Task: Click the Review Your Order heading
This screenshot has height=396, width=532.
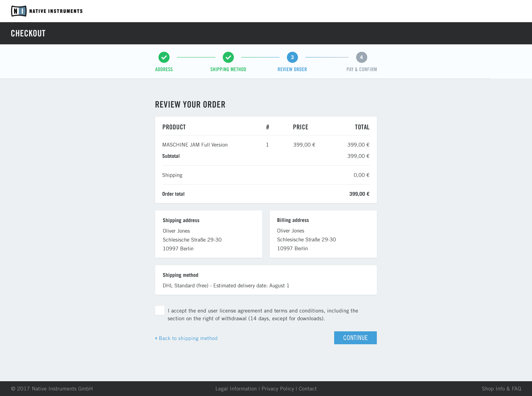Action: click(x=190, y=105)
